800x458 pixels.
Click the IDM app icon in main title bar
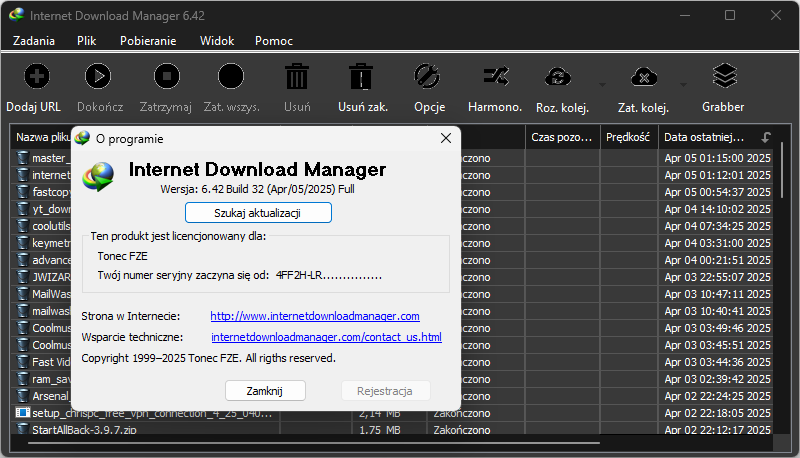(x=16, y=15)
